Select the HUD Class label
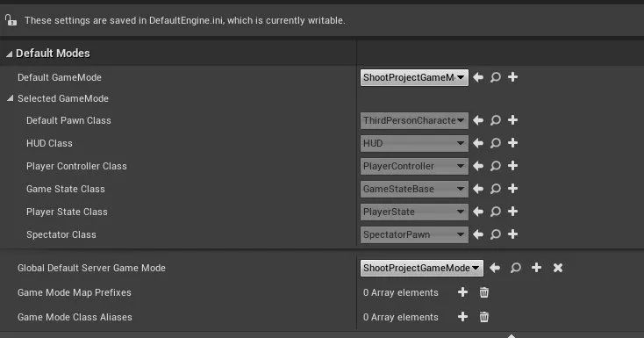 [x=49, y=143]
